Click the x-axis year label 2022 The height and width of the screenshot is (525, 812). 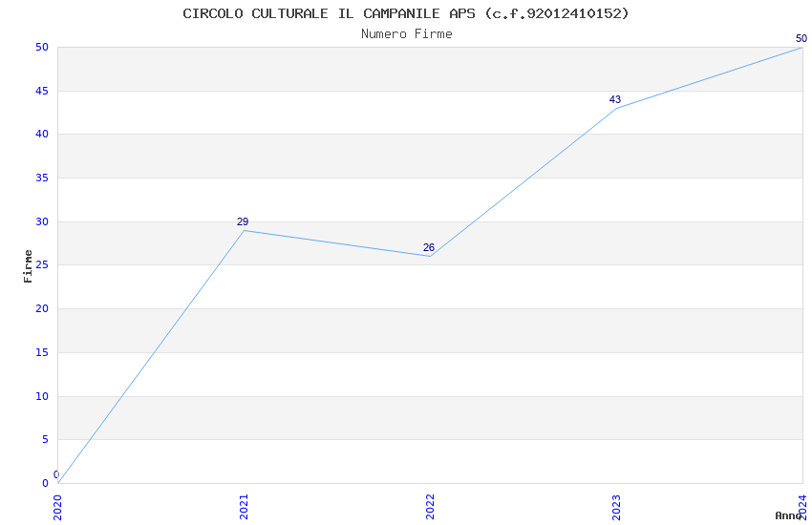(x=430, y=508)
